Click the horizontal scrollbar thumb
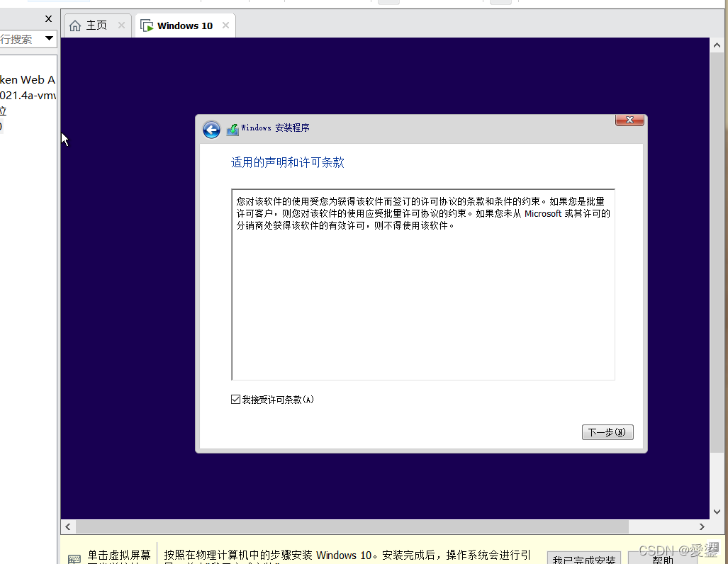728x564 pixels. 352,526
